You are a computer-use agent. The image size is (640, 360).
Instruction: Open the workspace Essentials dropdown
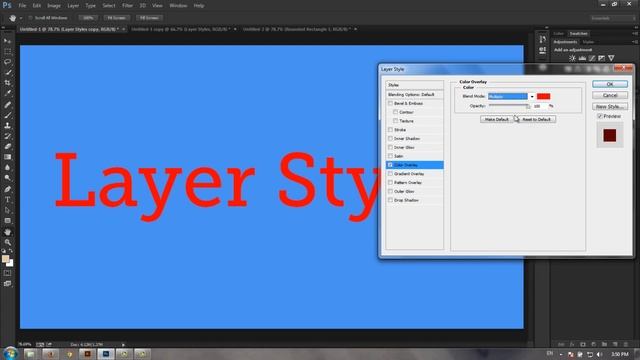613,18
